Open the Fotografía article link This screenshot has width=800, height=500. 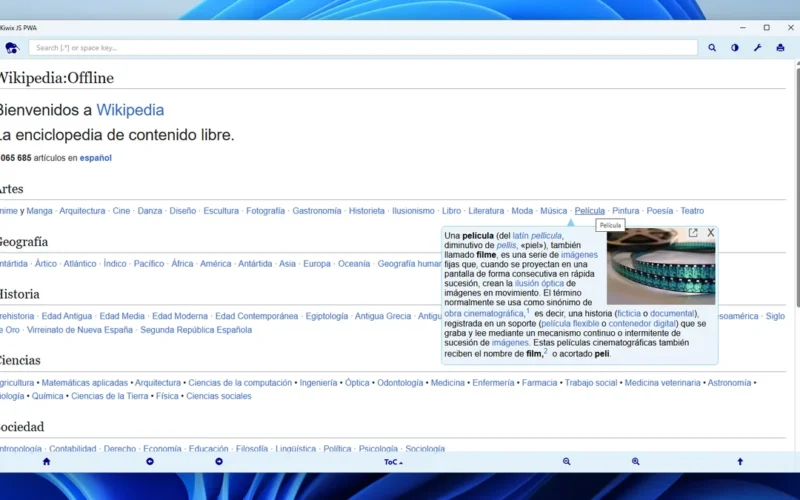click(265, 211)
